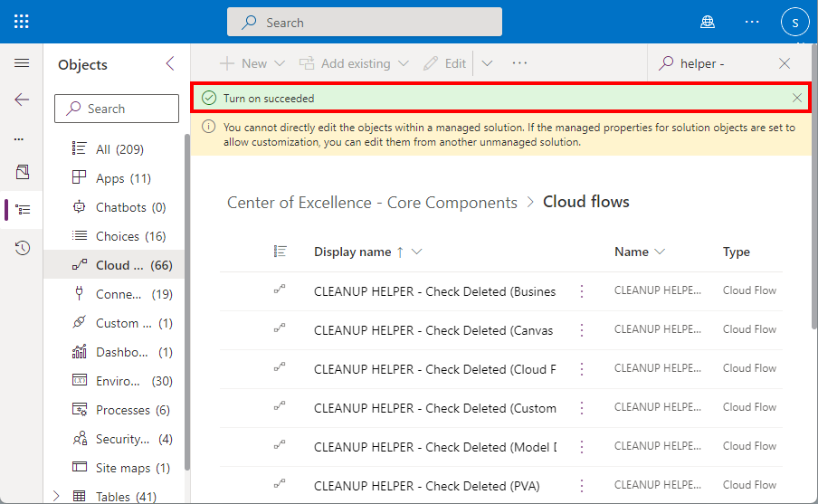Expand the Tables tree node
Viewport: 818px width, 504px height.
coord(58,496)
